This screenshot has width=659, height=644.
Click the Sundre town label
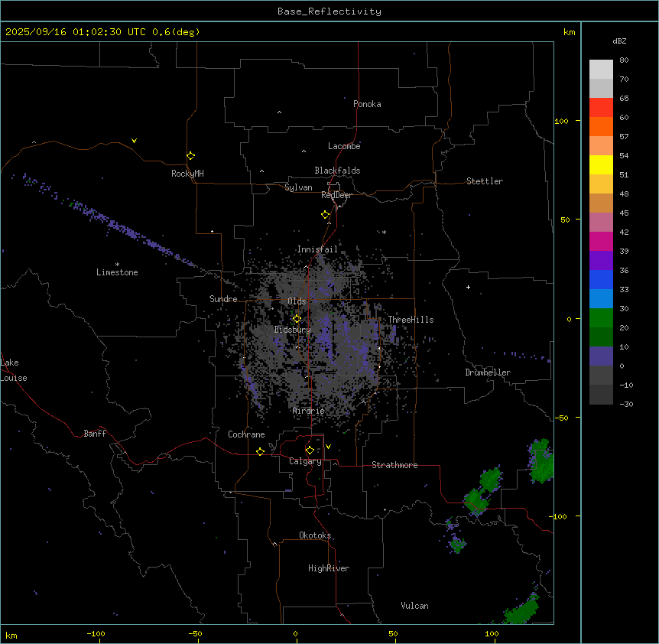[x=223, y=299]
